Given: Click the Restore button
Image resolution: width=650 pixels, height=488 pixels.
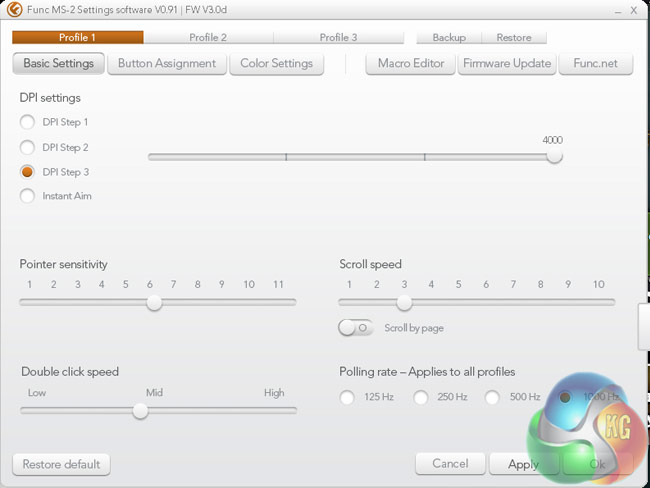Looking at the screenshot, I should pyautogui.click(x=514, y=37).
